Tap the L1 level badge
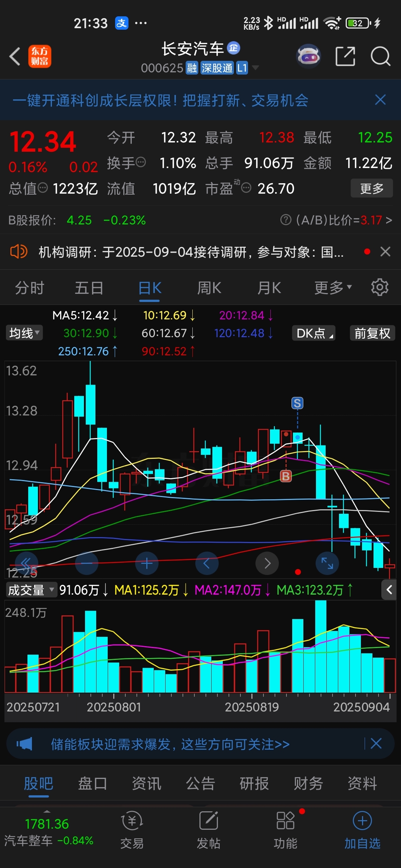Screen dimensions: 401x868 [242, 68]
